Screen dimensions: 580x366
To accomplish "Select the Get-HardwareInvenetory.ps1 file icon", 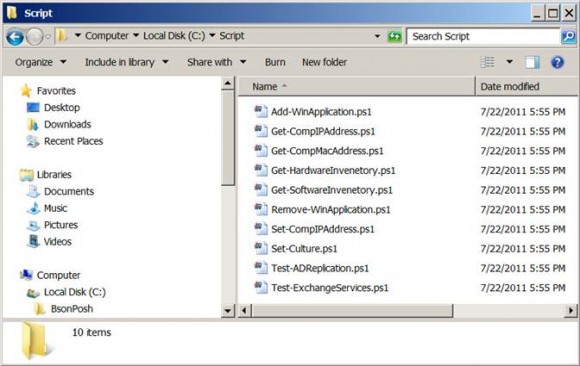I will click(260, 170).
